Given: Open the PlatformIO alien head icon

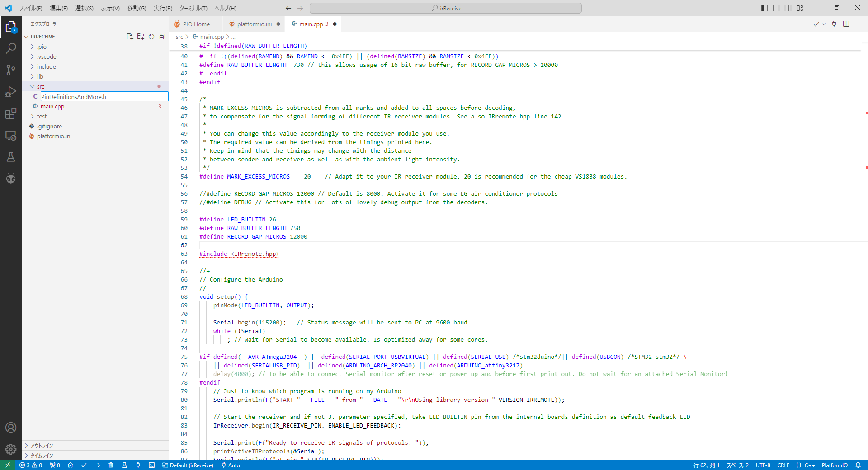Looking at the screenshot, I should coord(11,179).
